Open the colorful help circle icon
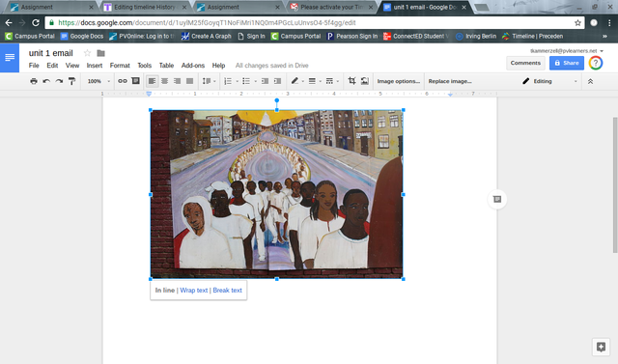Viewport: 618px width, 364px height. pos(596,63)
